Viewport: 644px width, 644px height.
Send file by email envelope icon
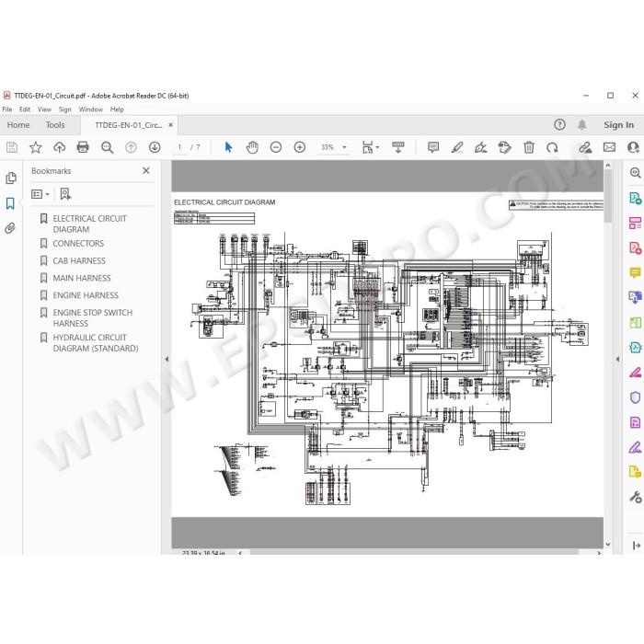609,147
